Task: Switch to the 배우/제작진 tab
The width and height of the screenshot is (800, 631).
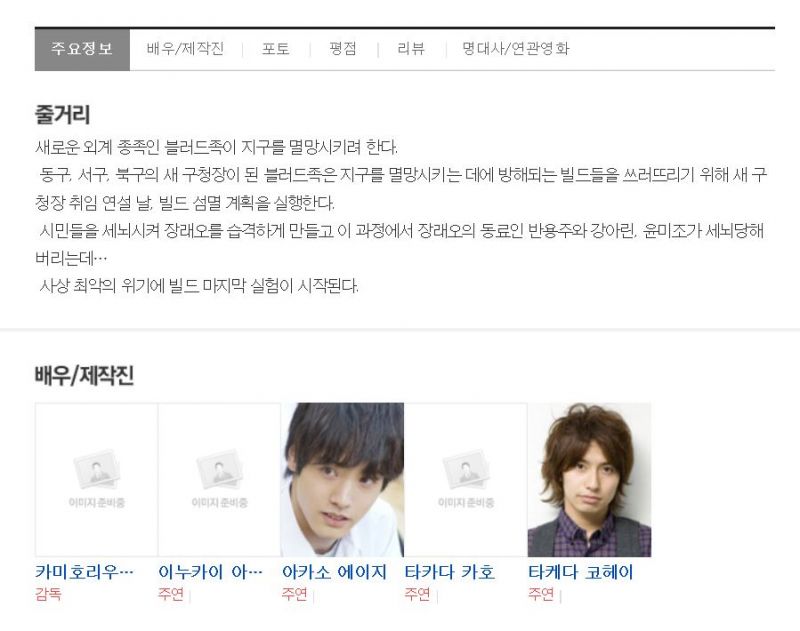Action: pyautogui.click(x=185, y=49)
